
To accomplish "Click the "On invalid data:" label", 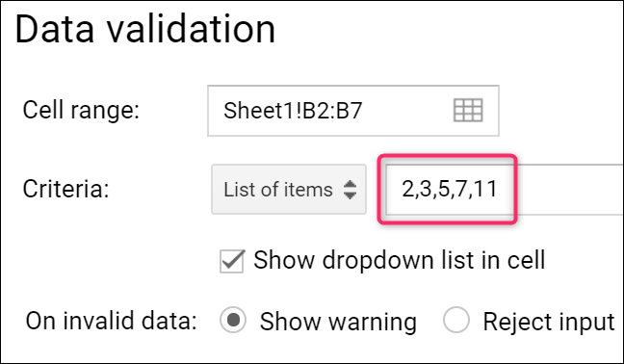I will click(112, 321).
